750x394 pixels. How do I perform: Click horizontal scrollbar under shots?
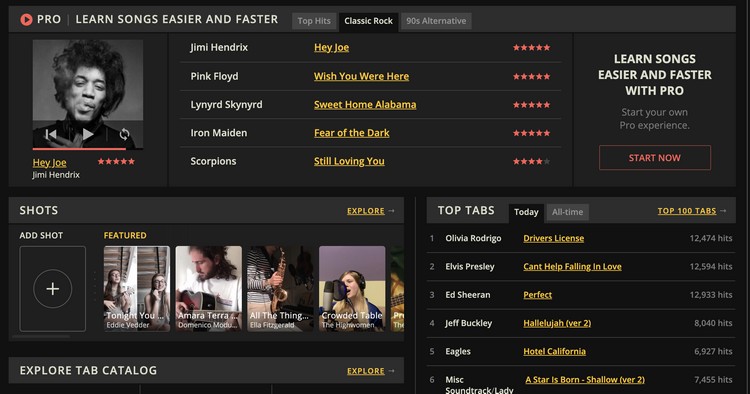tap(41, 337)
